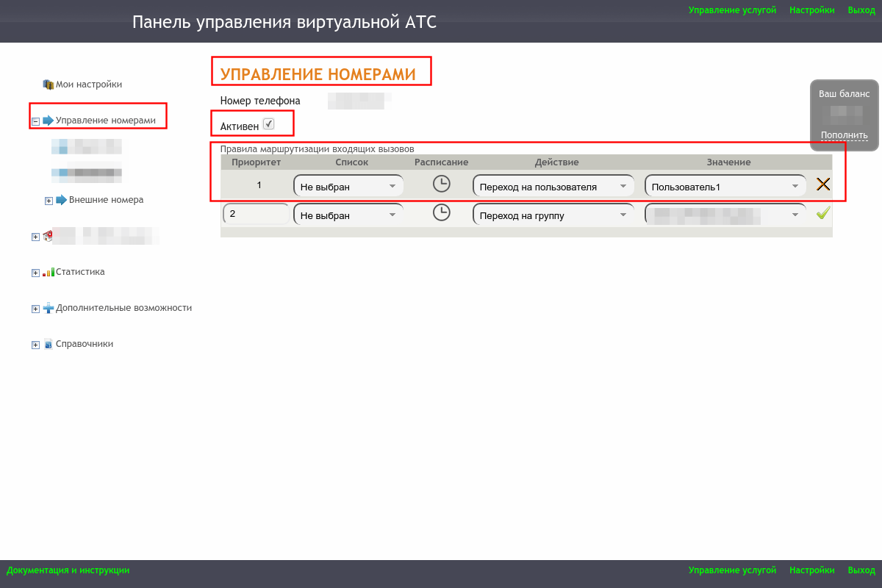This screenshot has height=588, width=882.
Task: Collapse the Управление номерами tree node
Action: click(35, 121)
